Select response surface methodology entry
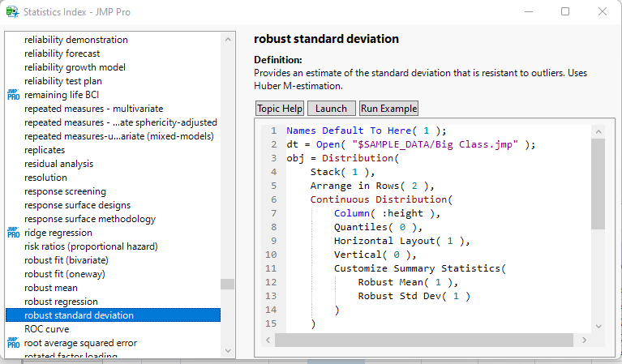The height and width of the screenshot is (364, 622). coord(90,219)
